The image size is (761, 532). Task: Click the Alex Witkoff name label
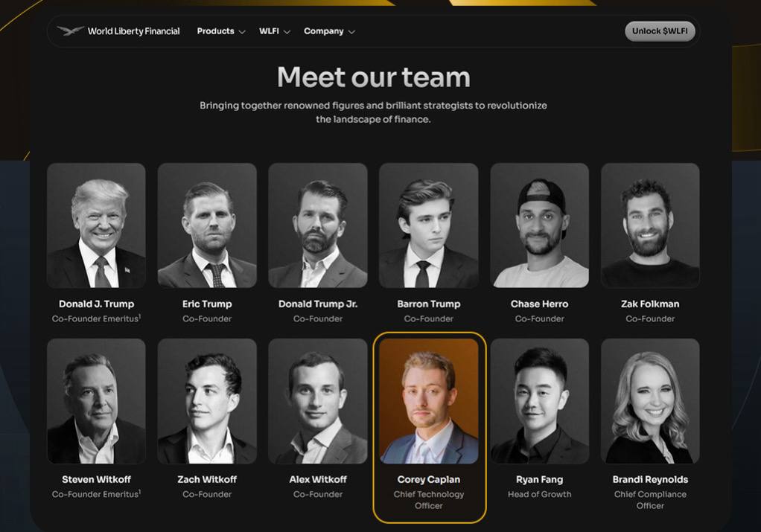click(x=318, y=480)
